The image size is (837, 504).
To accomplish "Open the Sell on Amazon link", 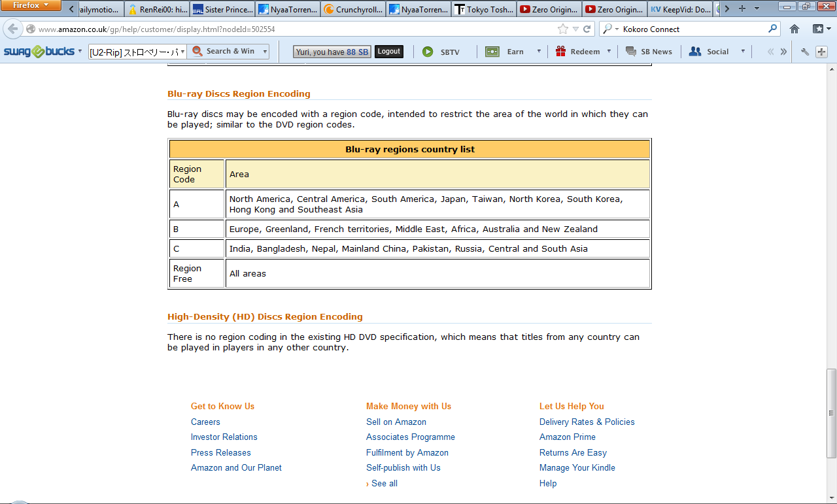I will point(396,422).
